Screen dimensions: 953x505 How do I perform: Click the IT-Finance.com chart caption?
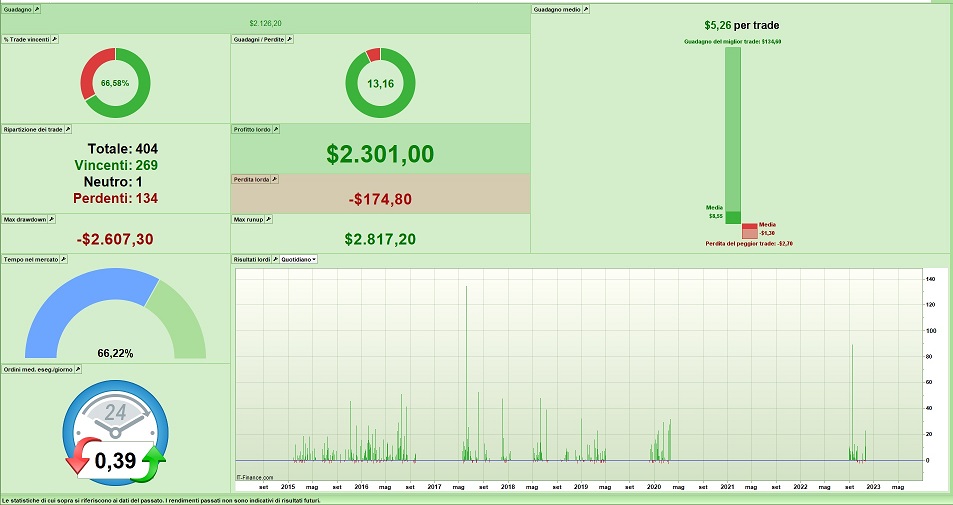tap(255, 478)
